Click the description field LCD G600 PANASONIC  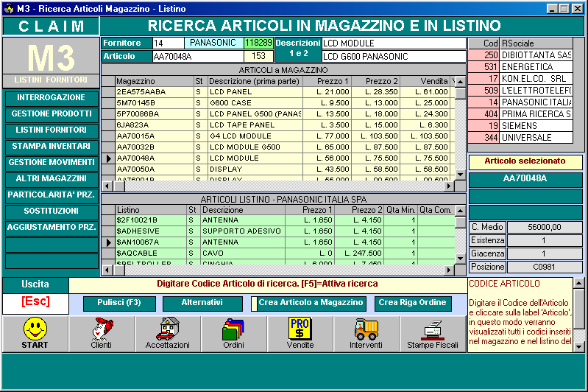point(394,56)
